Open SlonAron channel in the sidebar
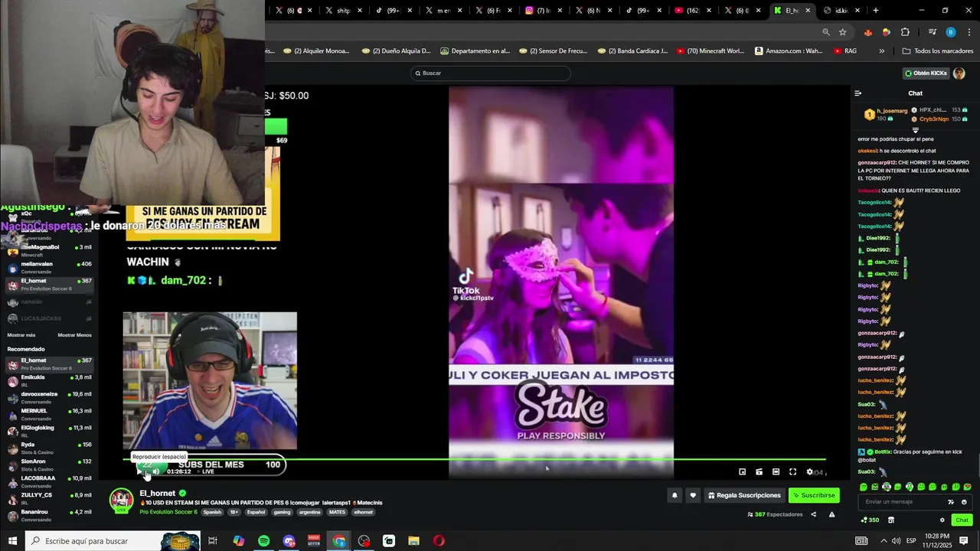The width and height of the screenshot is (980, 551). point(49,465)
